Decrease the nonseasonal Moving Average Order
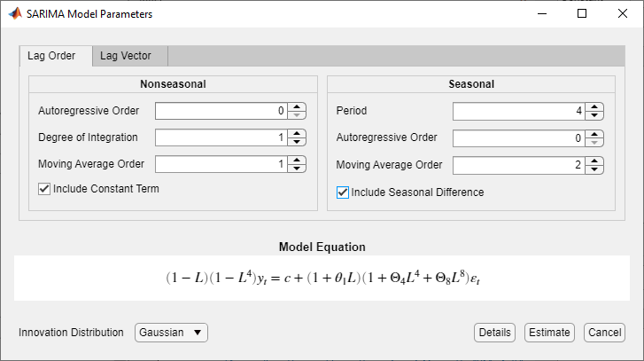The image size is (644, 361). point(298,169)
